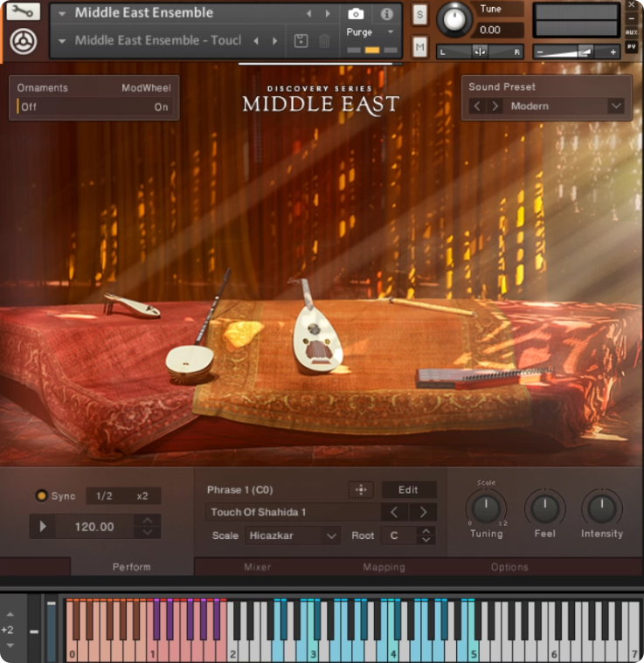Click the Edit phrase button
644x663 pixels.
408,490
